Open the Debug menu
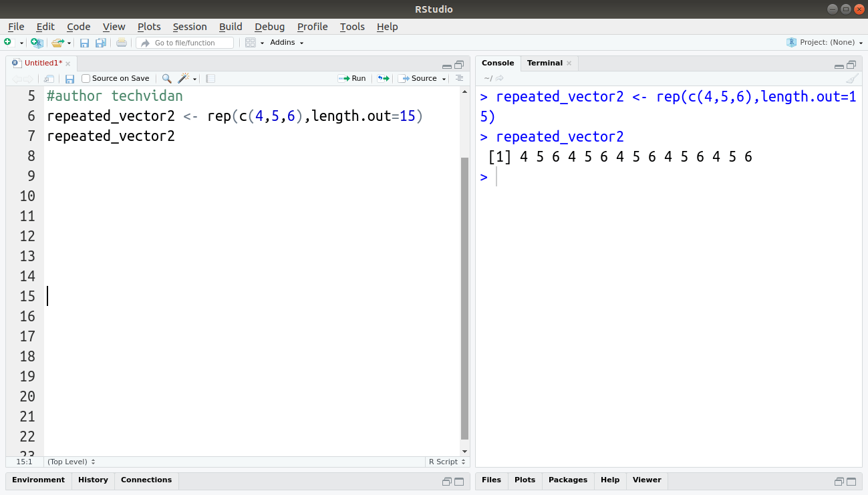This screenshot has width=868, height=495. [x=269, y=27]
